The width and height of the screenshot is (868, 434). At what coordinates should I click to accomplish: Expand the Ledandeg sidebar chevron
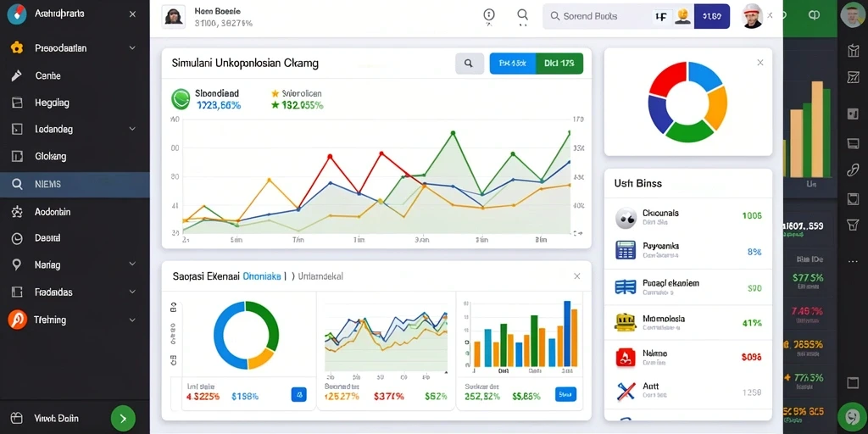132,129
